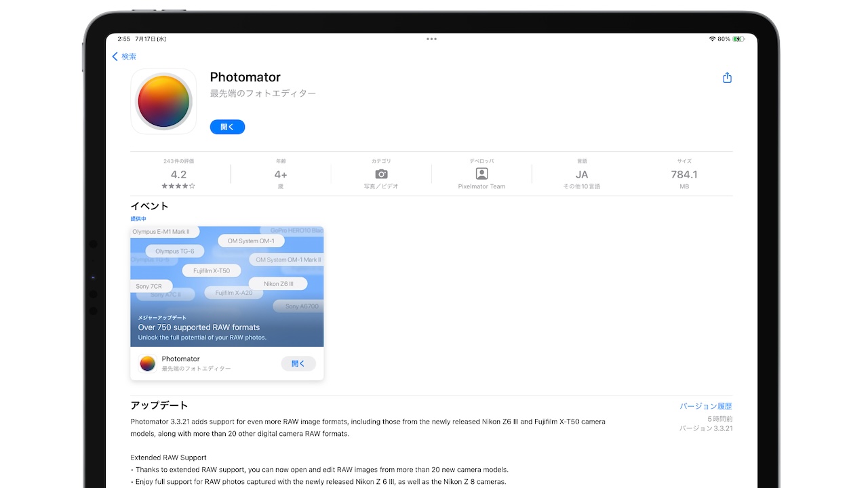Tap the 4+ age rating
Image resolution: width=868 pixels, height=488 pixels.
[281, 174]
